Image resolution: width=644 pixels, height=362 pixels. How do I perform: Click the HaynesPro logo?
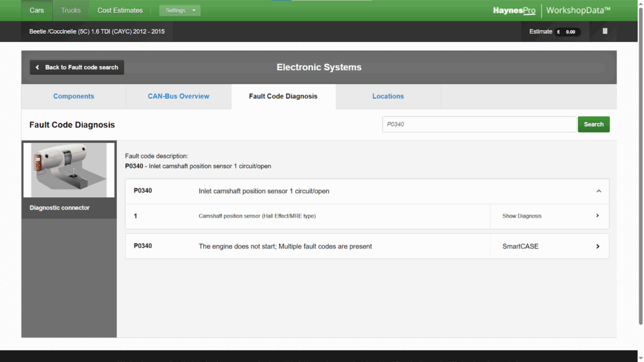[514, 10]
